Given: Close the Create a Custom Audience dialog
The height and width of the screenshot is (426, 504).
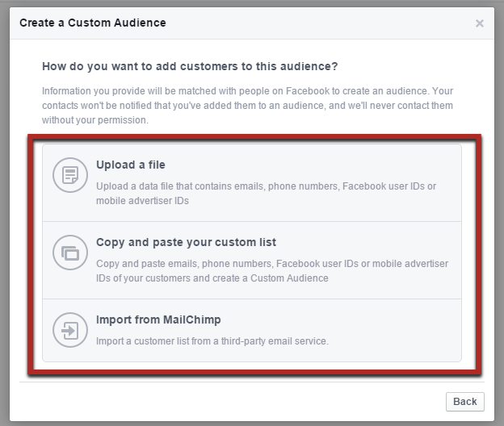Looking at the screenshot, I should point(480,23).
